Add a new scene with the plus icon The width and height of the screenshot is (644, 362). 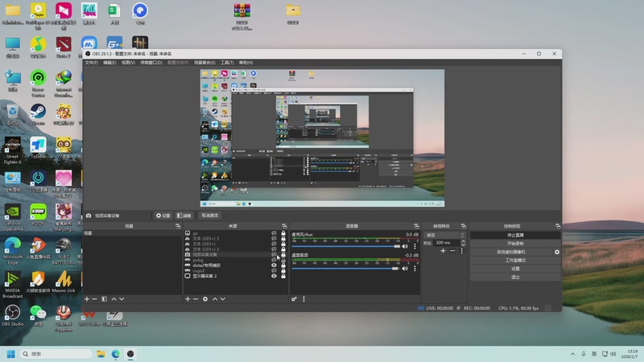click(x=87, y=298)
